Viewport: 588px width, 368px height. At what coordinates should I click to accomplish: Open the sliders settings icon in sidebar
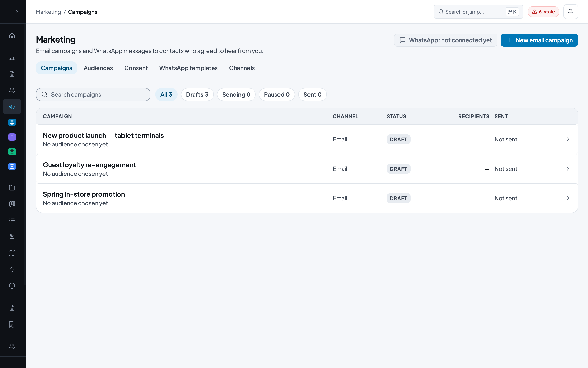click(12, 237)
